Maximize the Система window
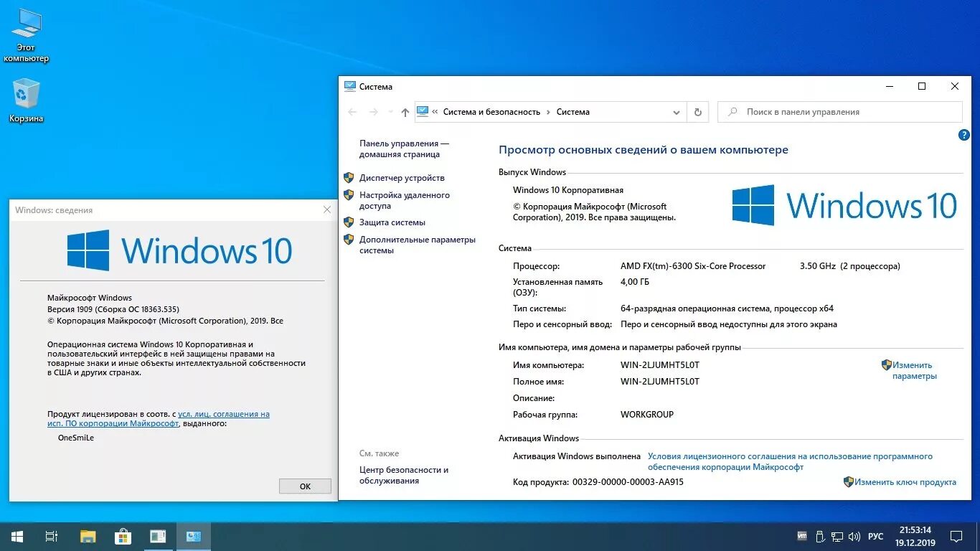Image resolution: width=980 pixels, height=551 pixels. click(922, 86)
